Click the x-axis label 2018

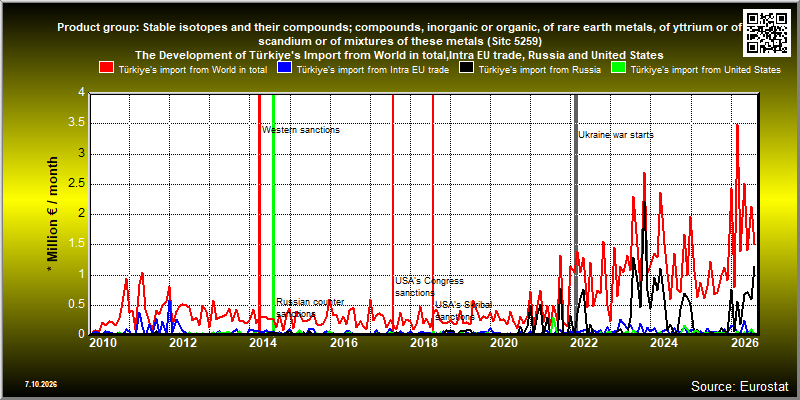[x=423, y=342]
